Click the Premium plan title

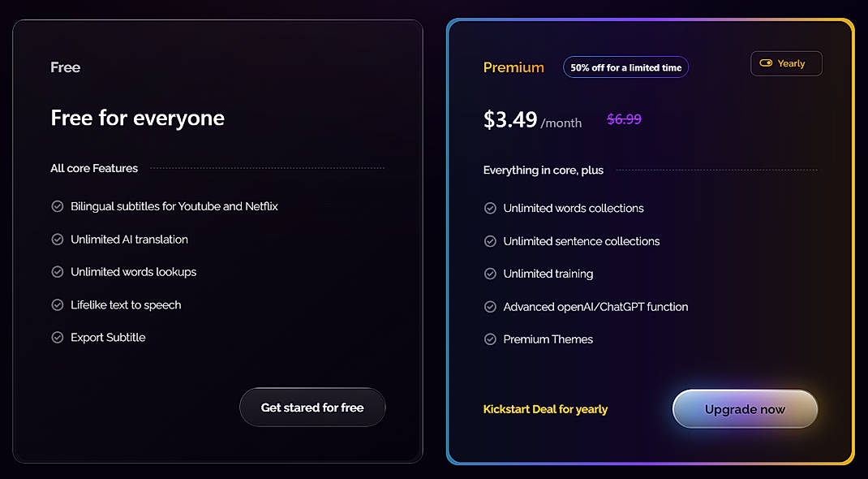pyautogui.click(x=513, y=67)
